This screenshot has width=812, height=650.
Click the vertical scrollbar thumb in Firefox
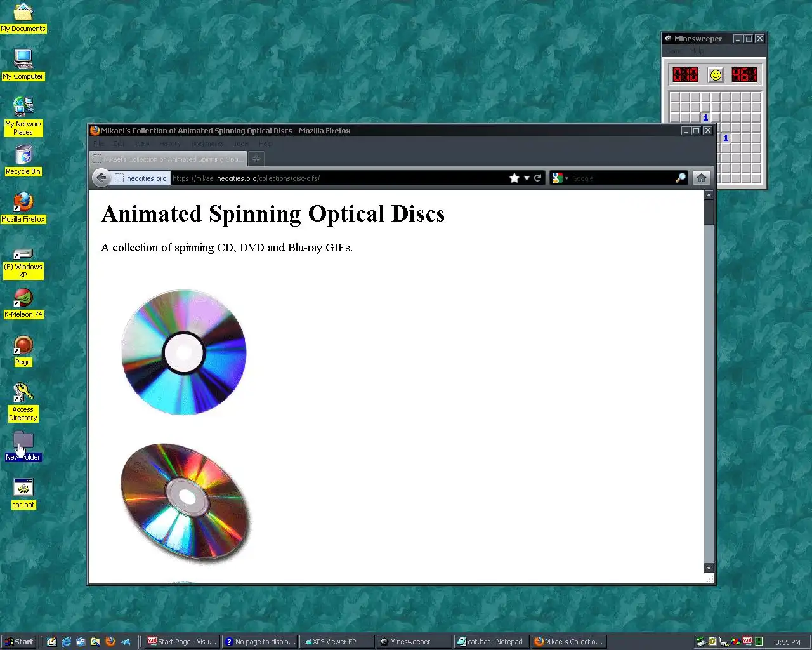pyautogui.click(x=709, y=213)
